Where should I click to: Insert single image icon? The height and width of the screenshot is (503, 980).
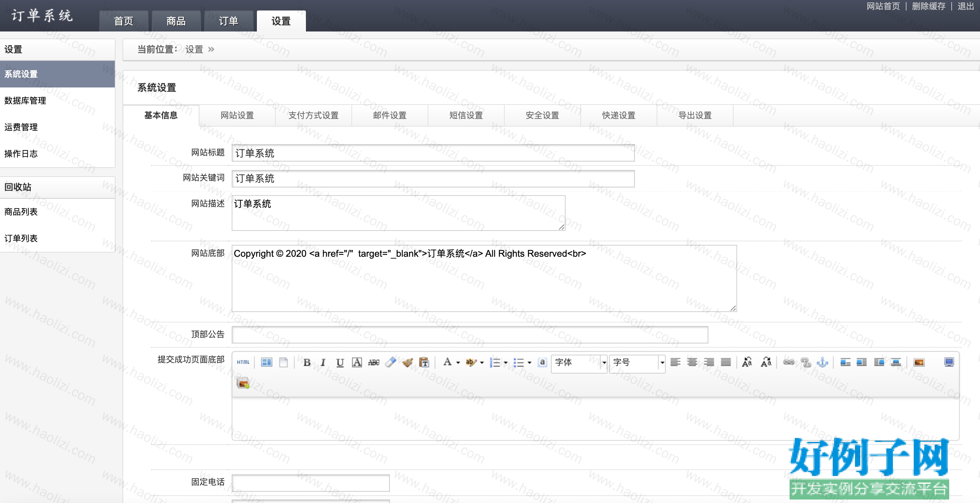(x=919, y=362)
